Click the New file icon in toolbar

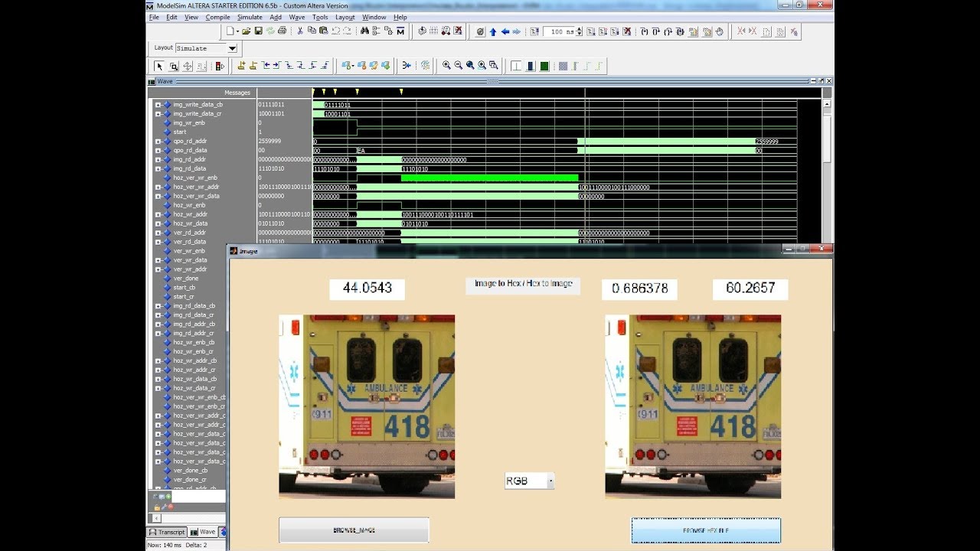[230, 31]
